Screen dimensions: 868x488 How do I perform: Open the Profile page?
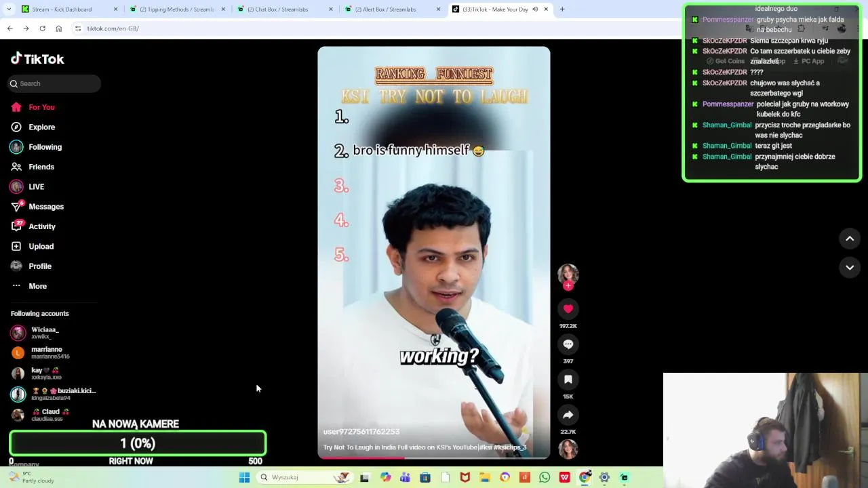pos(31,266)
